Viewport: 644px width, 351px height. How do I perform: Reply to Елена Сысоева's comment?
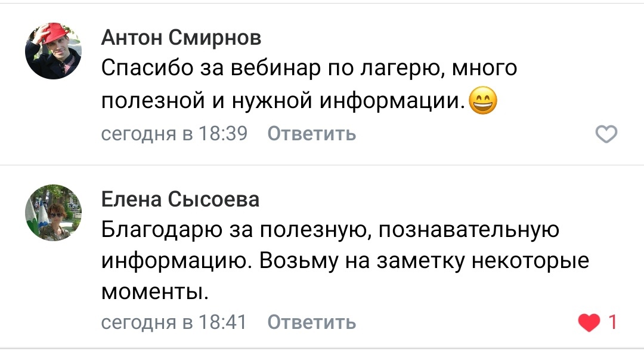311,323
